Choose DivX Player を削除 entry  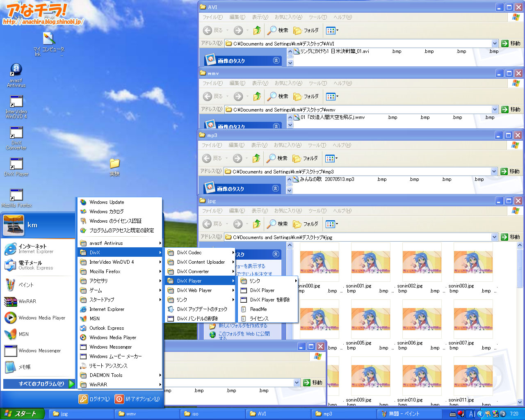click(267, 300)
